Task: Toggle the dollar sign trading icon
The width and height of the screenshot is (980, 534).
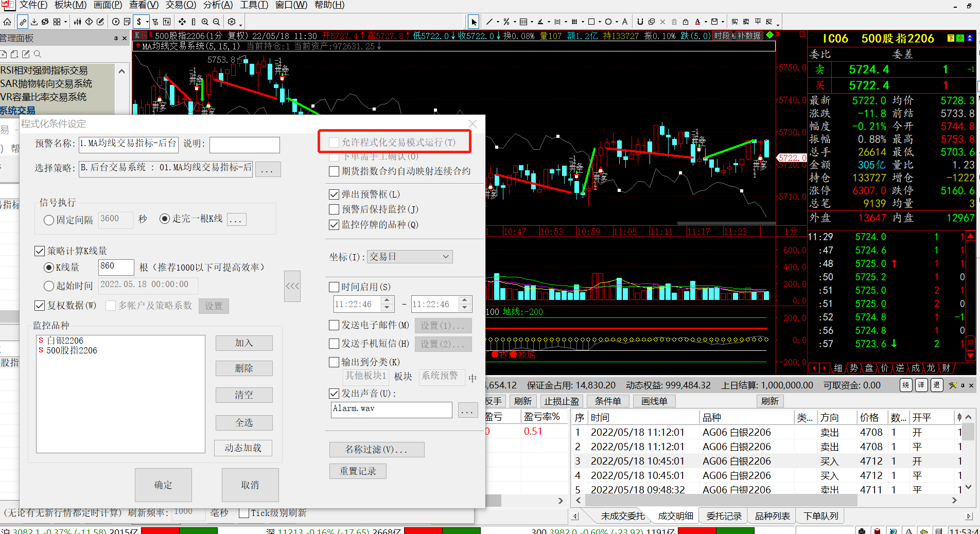Action: point(139,22)
